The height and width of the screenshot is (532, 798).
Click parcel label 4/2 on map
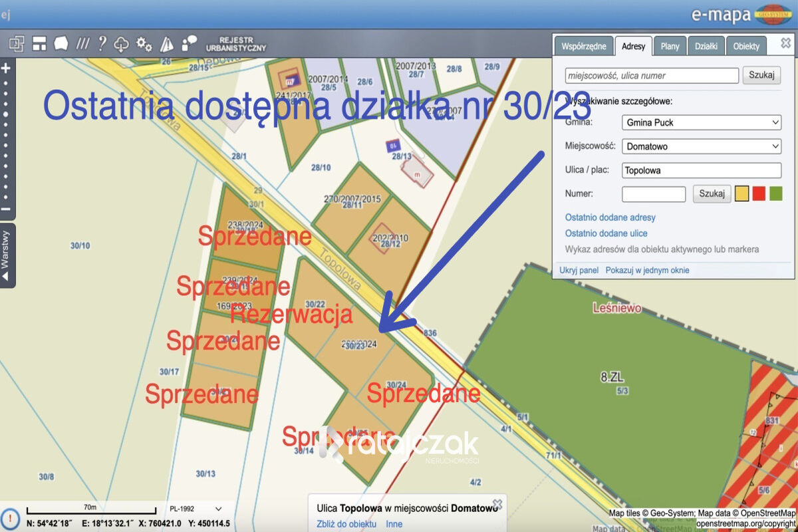coord(475,481)
